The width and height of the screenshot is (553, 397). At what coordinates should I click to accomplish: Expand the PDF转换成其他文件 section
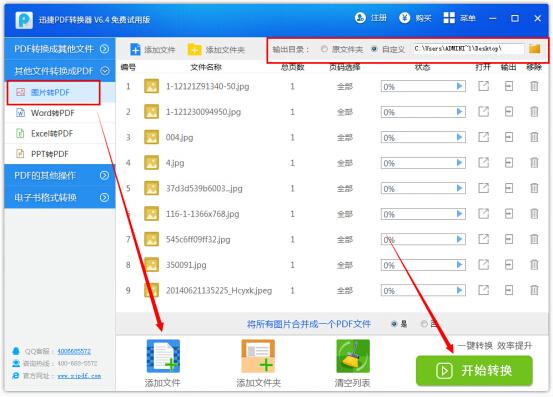tap(60, 49)
